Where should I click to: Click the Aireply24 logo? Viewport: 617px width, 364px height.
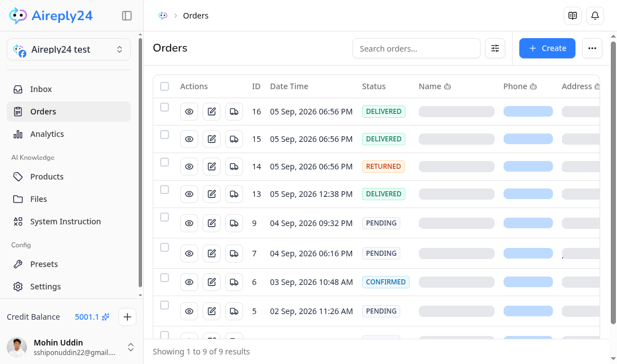click(51, 16)
